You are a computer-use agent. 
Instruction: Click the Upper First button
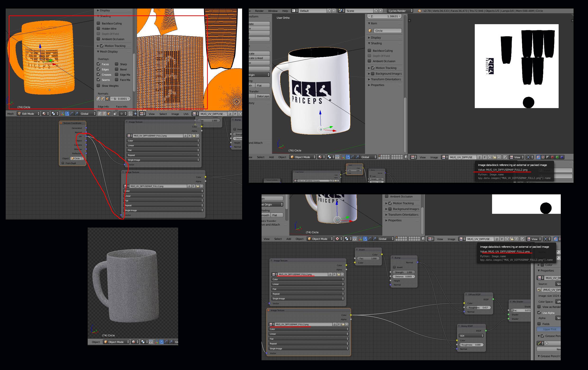click(548, 329)
